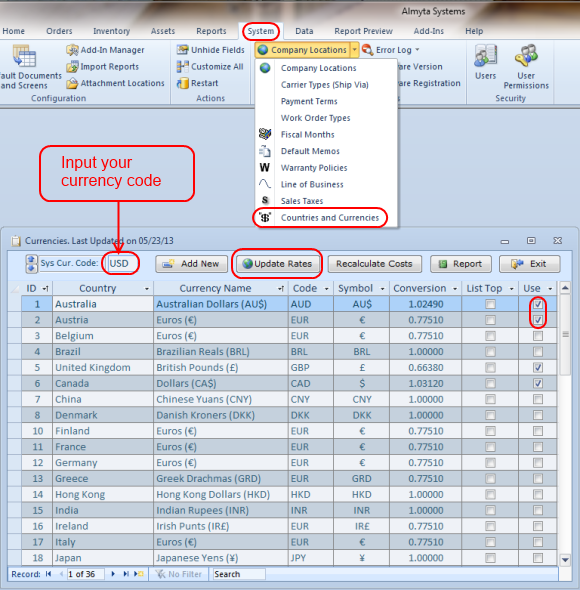
Task: Click the No Filter funnel indicator
Action: pyautogui.click(x=179, y=574)
